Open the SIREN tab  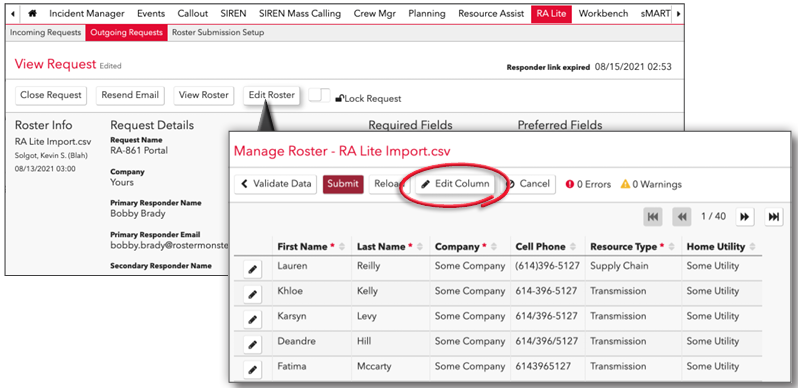(233, 14)
